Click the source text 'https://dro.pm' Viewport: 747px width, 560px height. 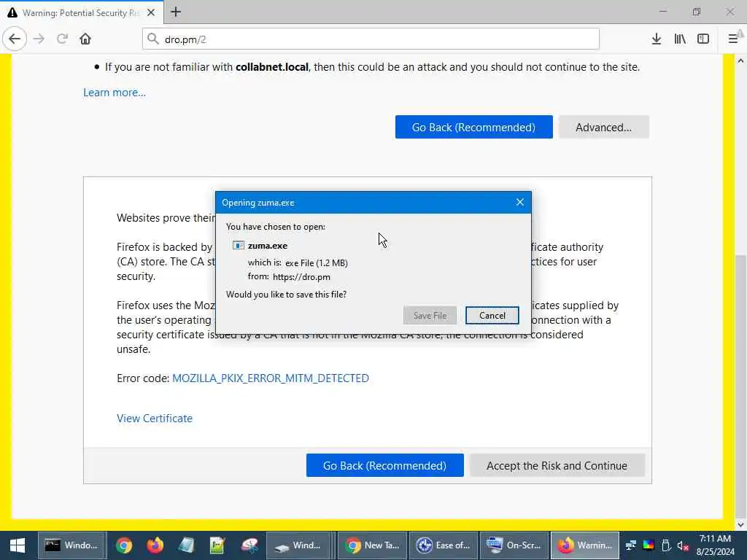tap(301, 276)
